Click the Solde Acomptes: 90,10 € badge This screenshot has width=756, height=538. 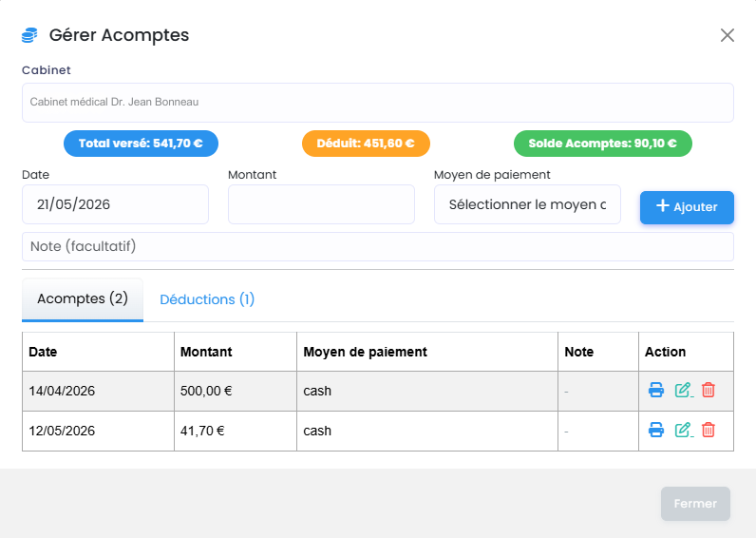click(x=603, y=144)
